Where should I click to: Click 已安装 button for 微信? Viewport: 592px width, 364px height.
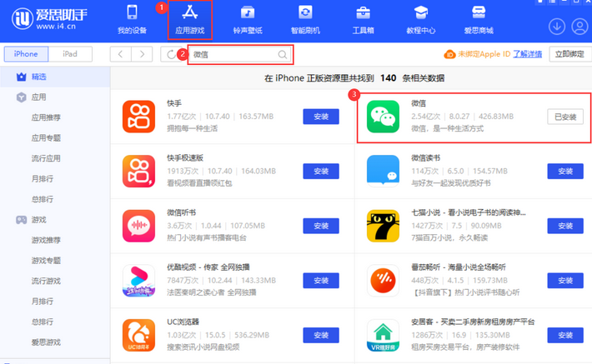tap(565, 117)
